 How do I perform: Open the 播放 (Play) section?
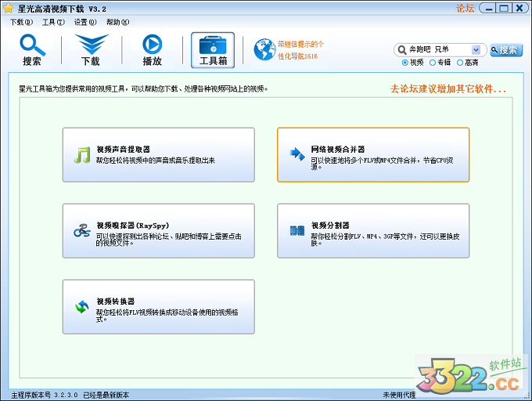pyautogui.click(x=152, y=49)
